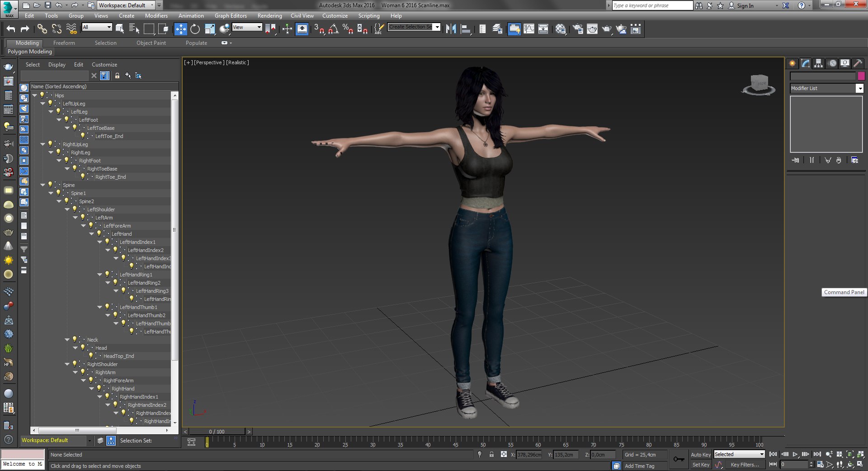Open Select by Name dialog
Viewport: 868px width, 471px height.
point(134,29)
